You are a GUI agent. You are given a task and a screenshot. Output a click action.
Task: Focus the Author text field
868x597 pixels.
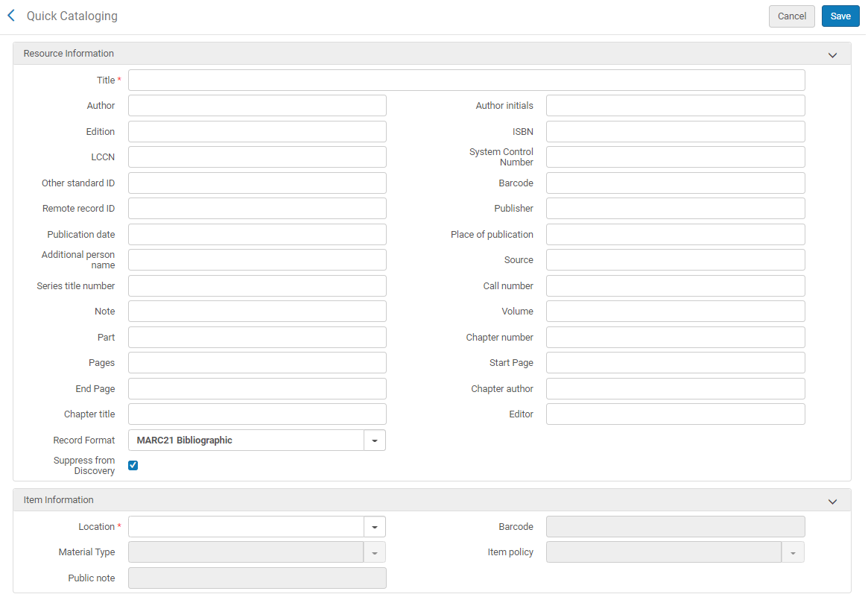(257, 106)
